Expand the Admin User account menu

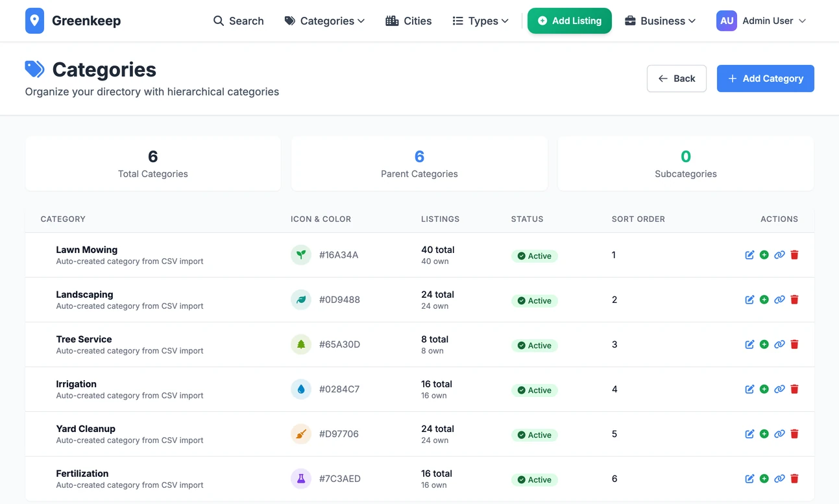click(761, 21)
